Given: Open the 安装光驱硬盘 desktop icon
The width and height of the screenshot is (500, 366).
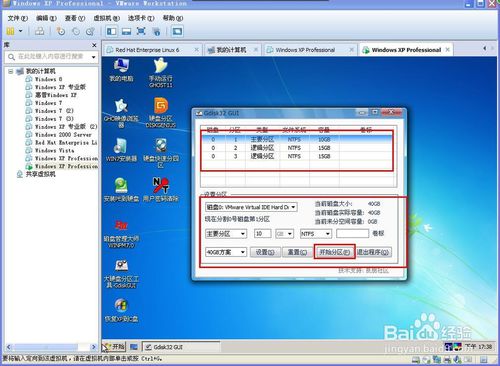Looking at the screenshot, I should pos(121,190).
